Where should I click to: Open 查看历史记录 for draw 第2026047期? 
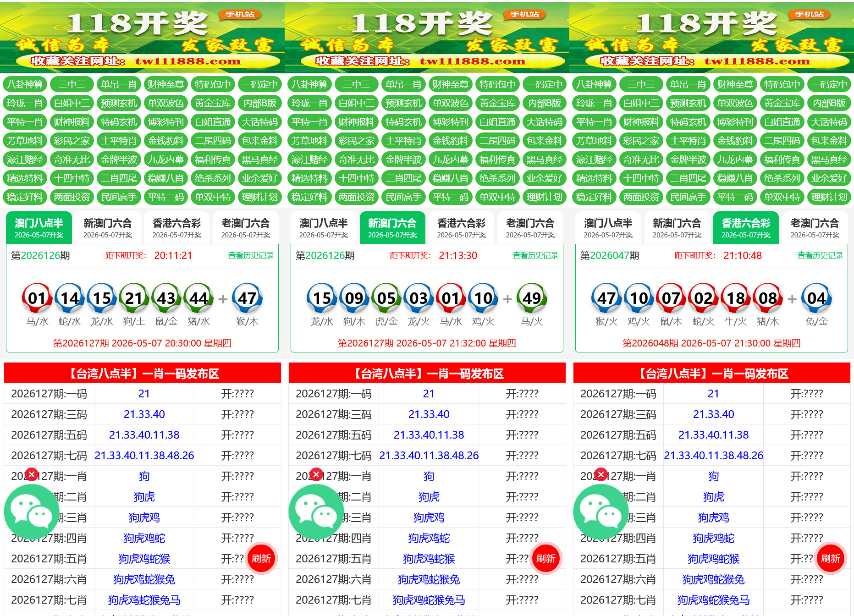(x=820, y=255)
